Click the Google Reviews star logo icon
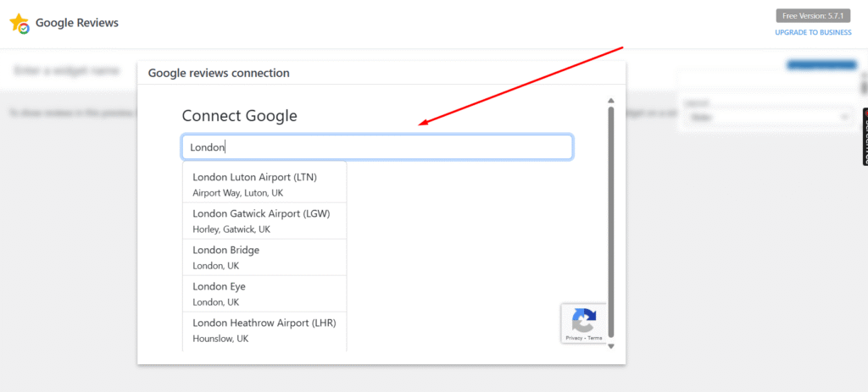The width and height of the screenshot is (868, 392). [x=20, y=24]
